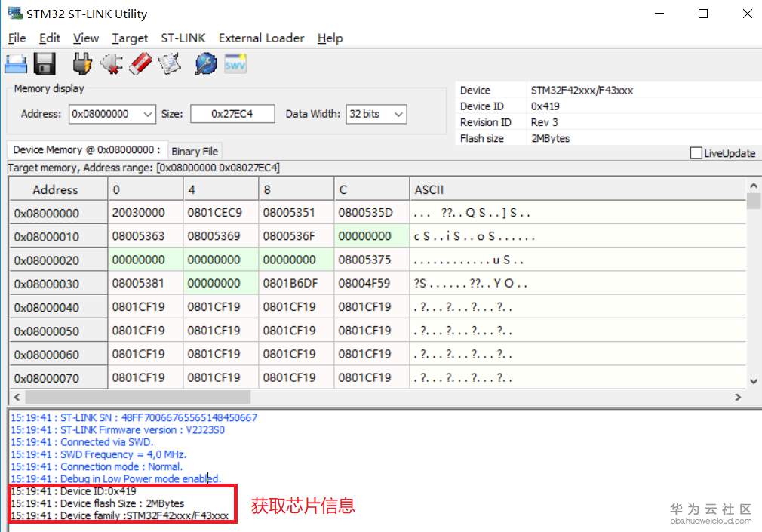This screenshot has width=762, height=532.
Task: Open the External Loader menu
Action: click(x=262, y=38)
